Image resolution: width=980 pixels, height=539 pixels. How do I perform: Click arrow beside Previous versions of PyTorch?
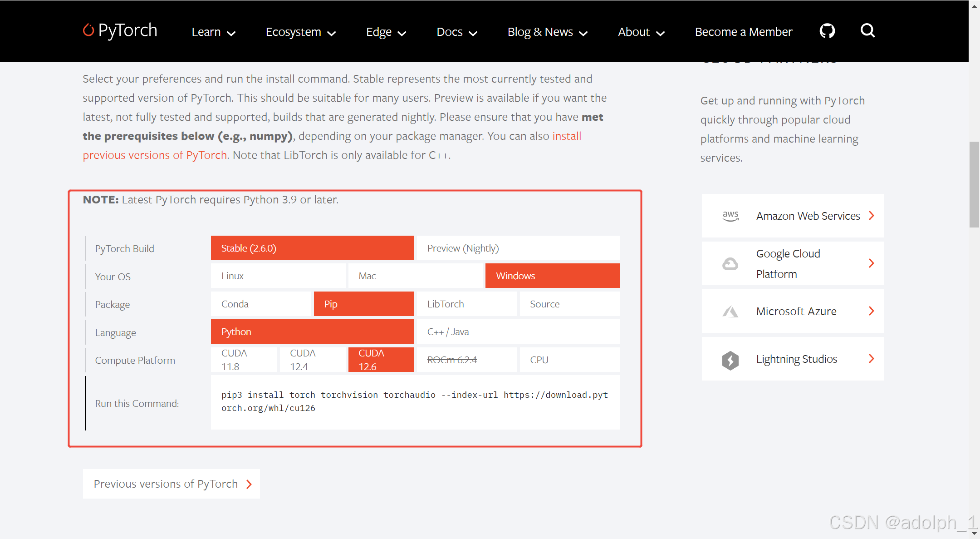(x=249, y=485)
